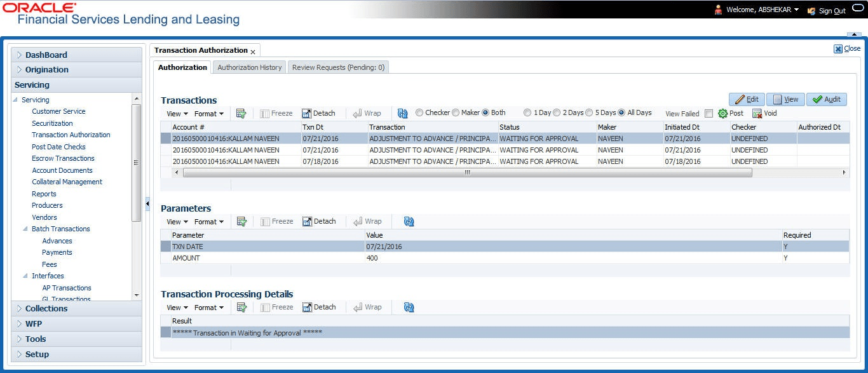Viewport: 868px width, 373px height.
Task: Expand the WFP accordion panel
Action: [76, 324]
